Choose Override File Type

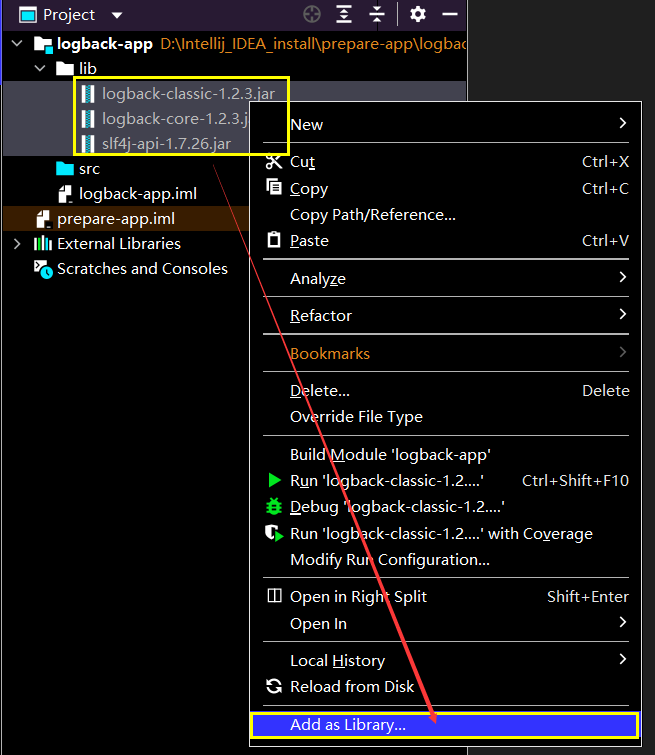tap(445, 417)
